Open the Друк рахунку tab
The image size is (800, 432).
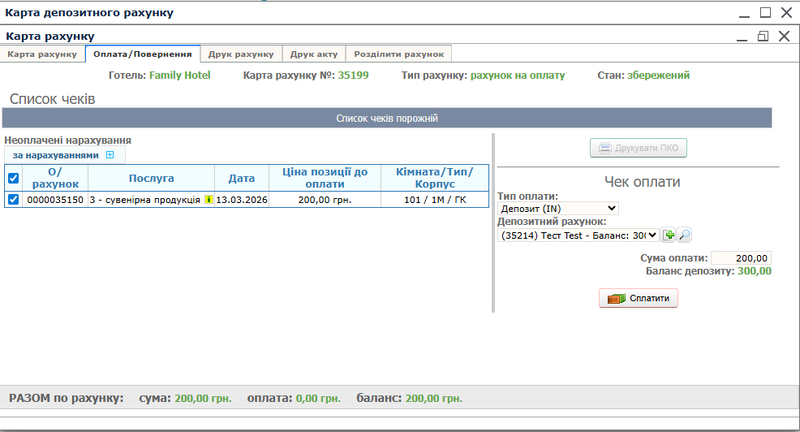click(x=241, y=54)
